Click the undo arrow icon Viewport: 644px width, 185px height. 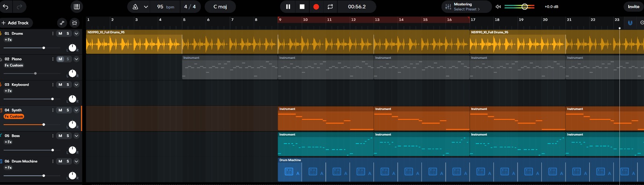pyautogui.click(x=6, y=6)
